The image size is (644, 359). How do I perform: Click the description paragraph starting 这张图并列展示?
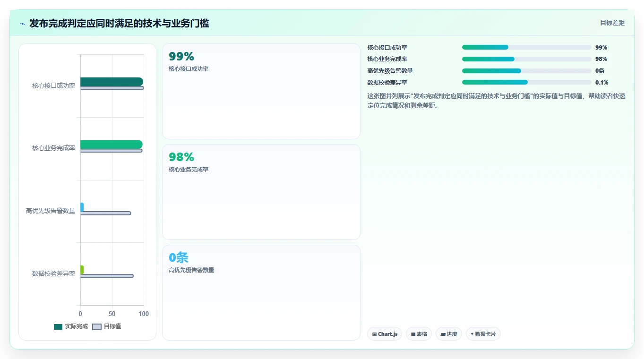tap(496, 101)
